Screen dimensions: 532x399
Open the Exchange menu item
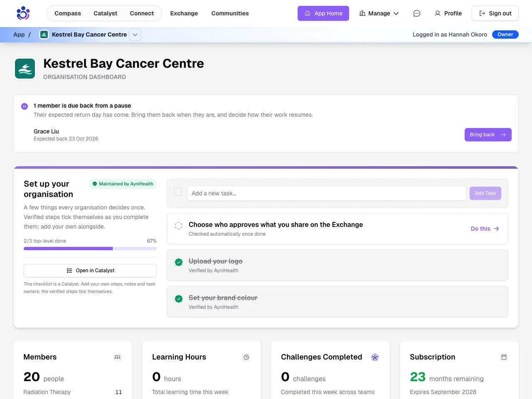[x=184, y=13]
